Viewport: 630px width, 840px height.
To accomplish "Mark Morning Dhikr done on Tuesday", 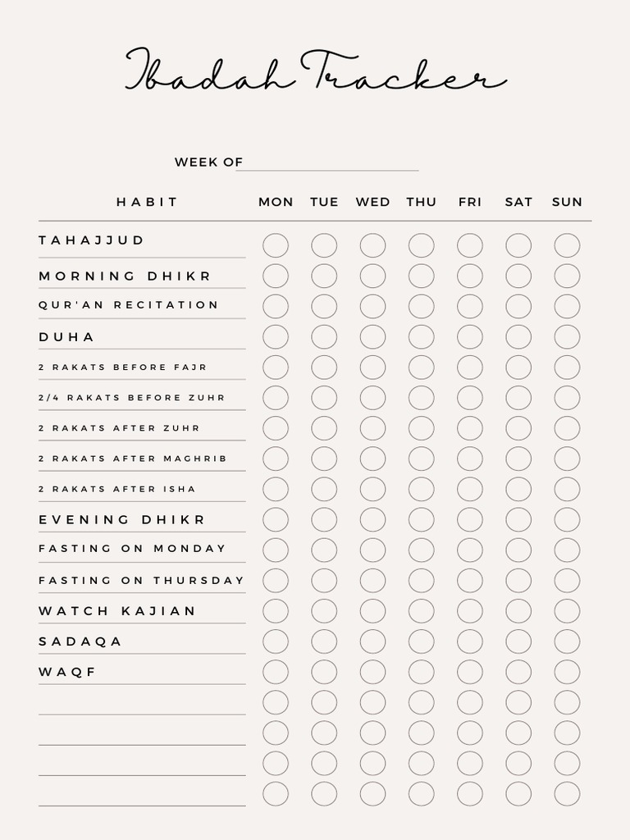I will coord(324,276).
